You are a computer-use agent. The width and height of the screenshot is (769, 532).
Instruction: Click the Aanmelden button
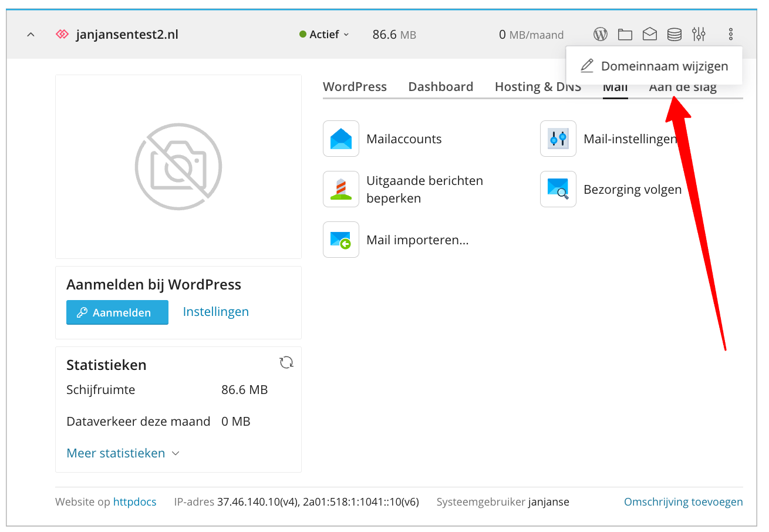(x=117, y=312)
